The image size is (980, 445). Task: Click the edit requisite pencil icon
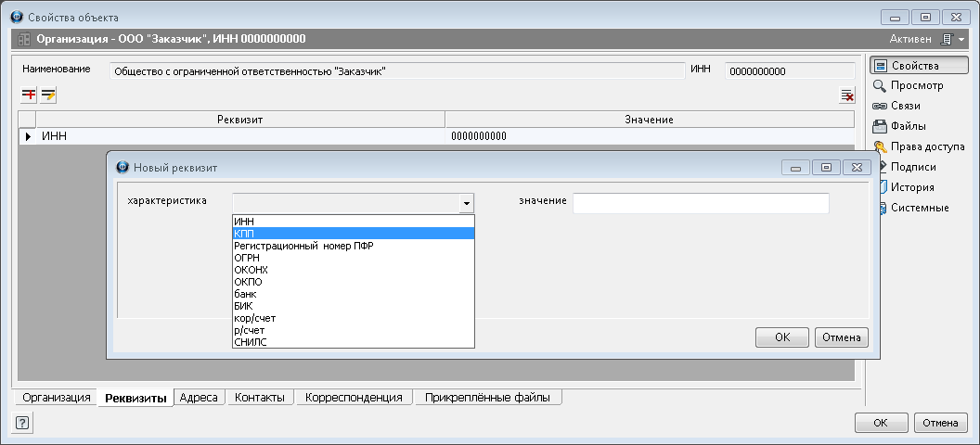(48, 95)
